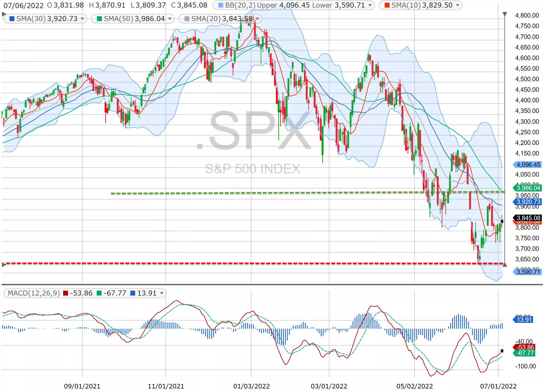
Task: Click the 11/01/2021 date axis label
Action: tap(166, 386)
